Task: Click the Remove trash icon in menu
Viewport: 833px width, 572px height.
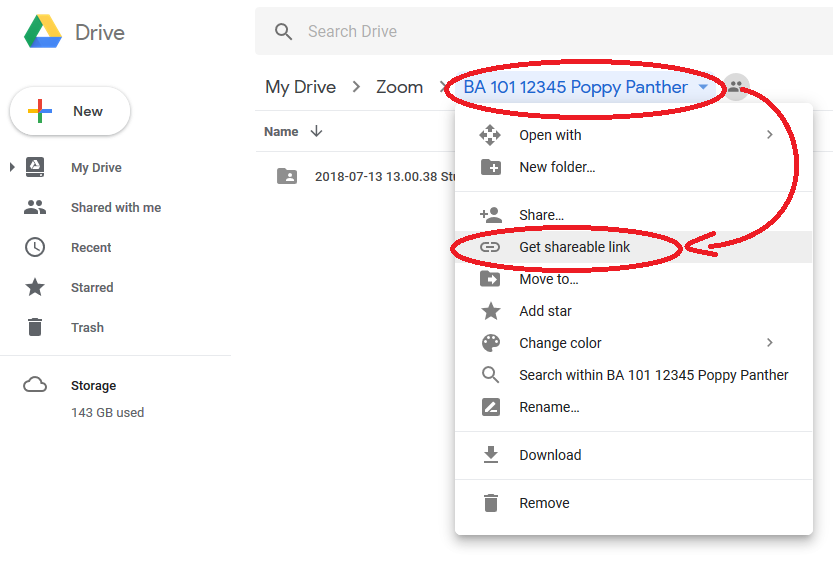Action: pyautogui.click(x=490, y=502)
